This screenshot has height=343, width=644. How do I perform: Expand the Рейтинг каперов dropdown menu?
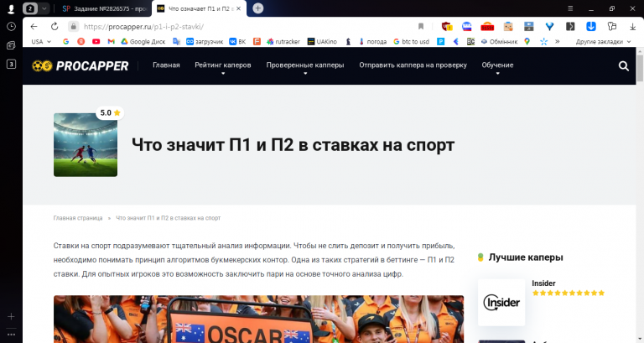pyautogui.click(x=222, y=65)
